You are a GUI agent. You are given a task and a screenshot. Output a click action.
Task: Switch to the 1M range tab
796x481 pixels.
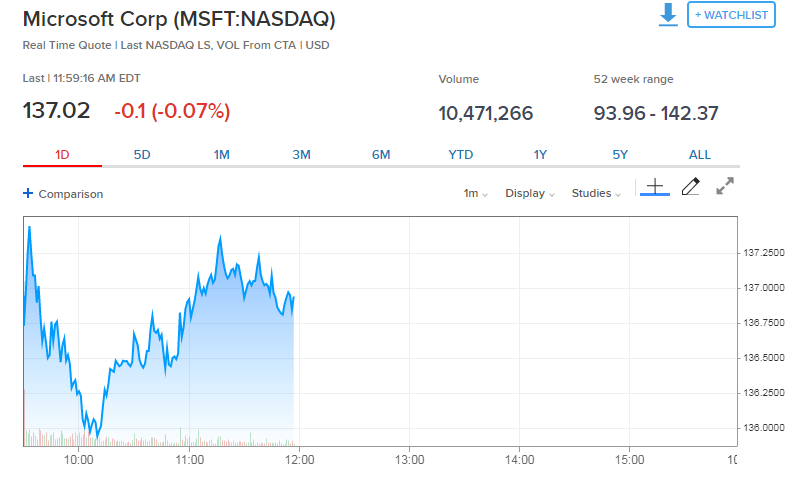click(222, 155)
